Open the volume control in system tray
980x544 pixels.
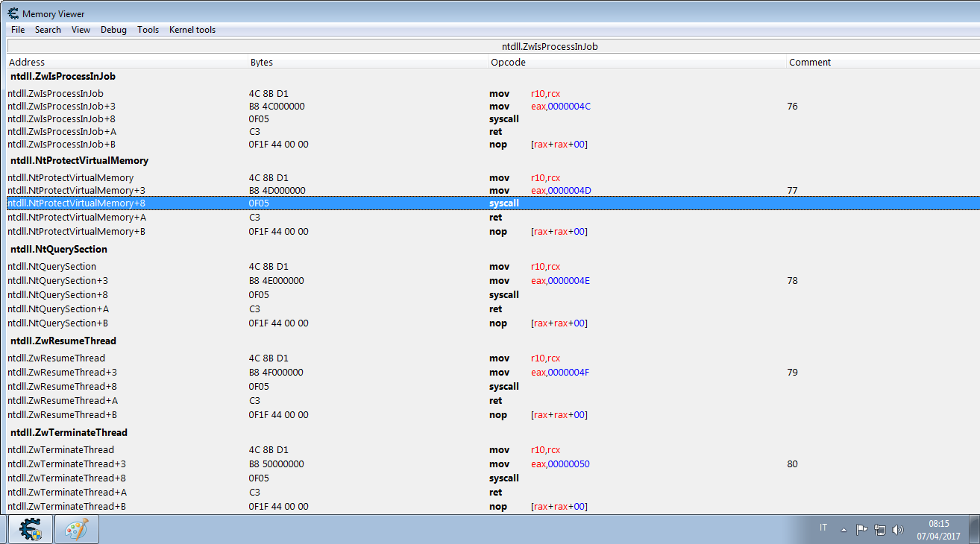(x=898, y=530)
